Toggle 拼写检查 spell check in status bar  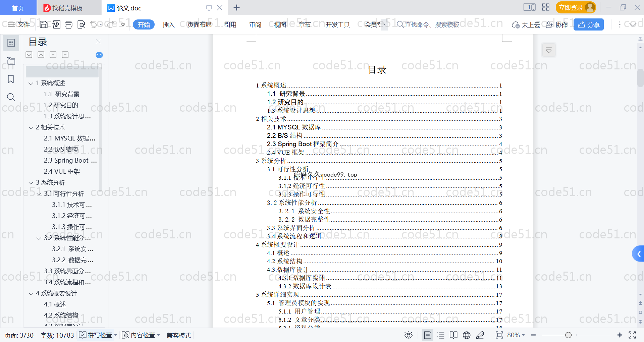pyautogui.click(x=96, y=335)
